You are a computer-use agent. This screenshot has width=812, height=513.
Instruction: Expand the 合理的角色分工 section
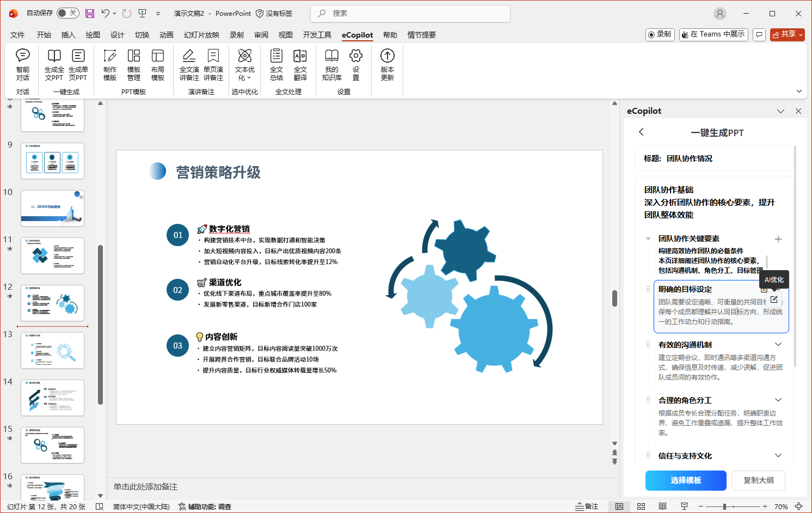pos(778,400)
